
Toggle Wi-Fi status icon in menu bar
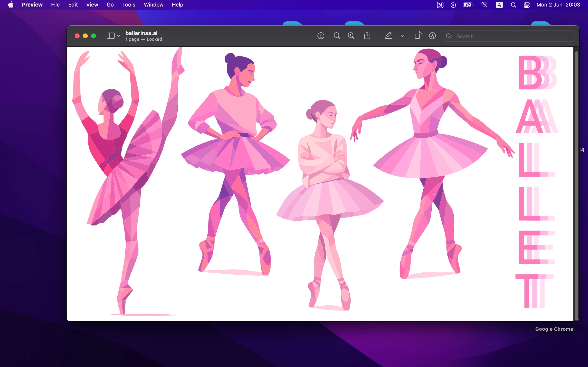[x=484, y=5]
